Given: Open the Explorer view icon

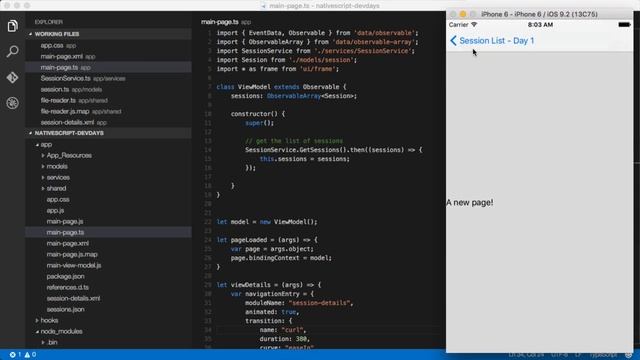Looking at the screenshot, I should coord(12,26).
